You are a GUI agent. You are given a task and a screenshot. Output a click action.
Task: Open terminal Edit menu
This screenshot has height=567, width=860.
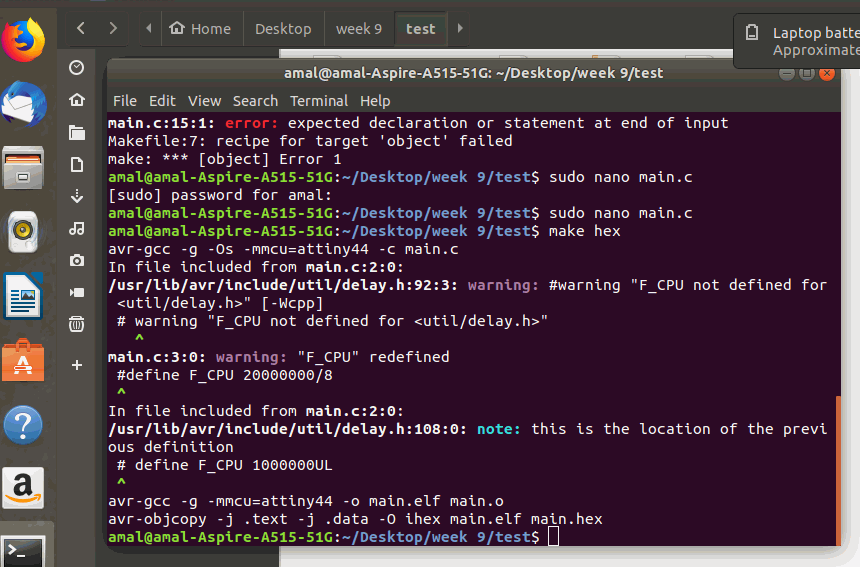162,101
